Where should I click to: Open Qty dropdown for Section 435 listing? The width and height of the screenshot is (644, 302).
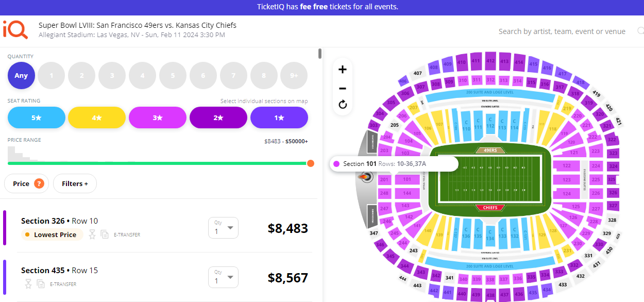click(223, 277)
